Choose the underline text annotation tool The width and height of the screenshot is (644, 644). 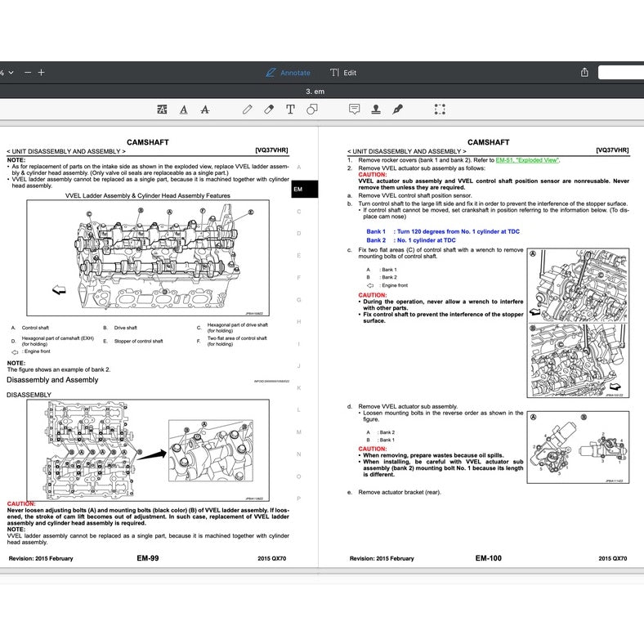click(184, 110)
